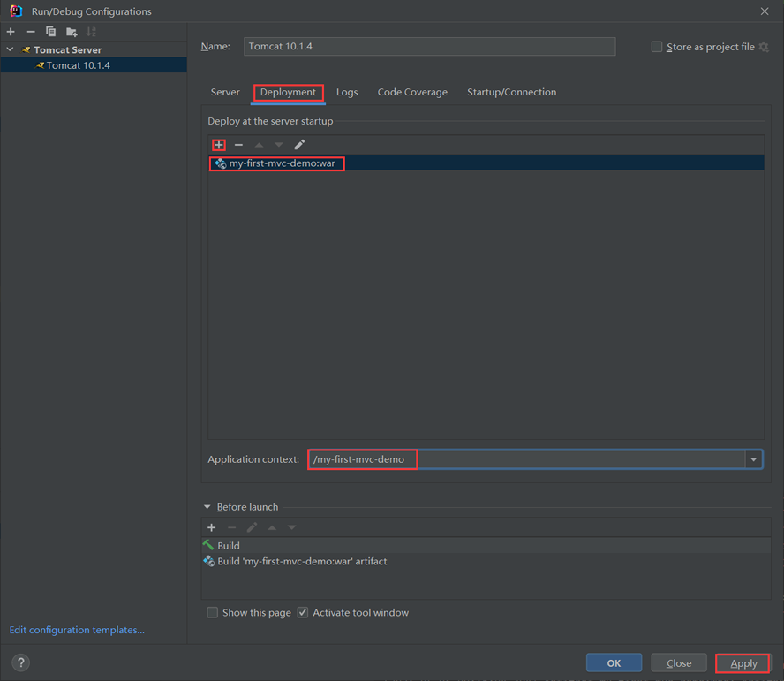Add a new run configuration with plus icon

click(11, 32)
